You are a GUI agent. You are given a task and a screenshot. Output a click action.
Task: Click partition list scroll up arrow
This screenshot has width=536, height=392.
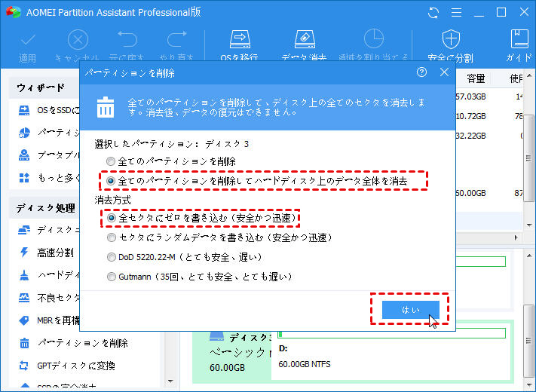click(x=528, y=75)
